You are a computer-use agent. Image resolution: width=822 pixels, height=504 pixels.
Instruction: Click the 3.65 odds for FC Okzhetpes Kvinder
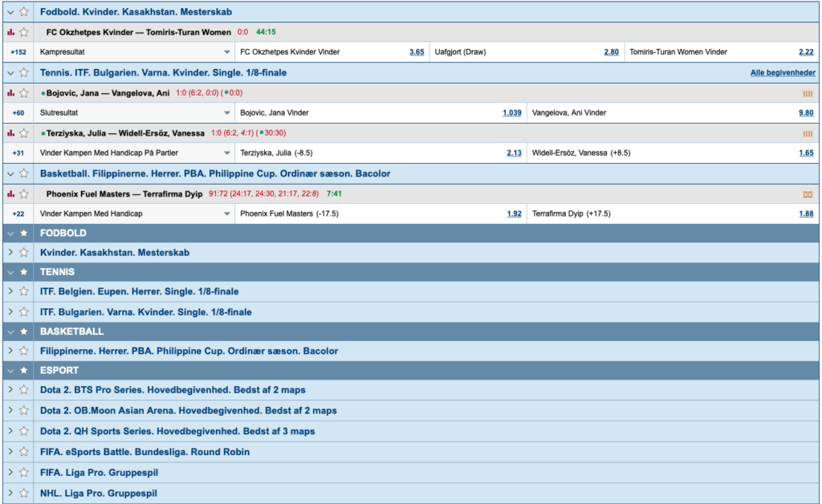[417, 51]
